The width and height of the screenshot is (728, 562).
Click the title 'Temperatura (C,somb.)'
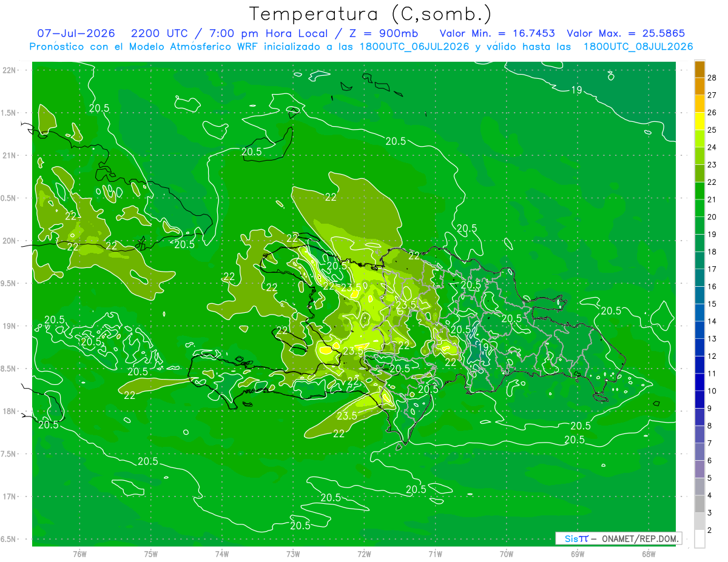(x=370, y=14)
